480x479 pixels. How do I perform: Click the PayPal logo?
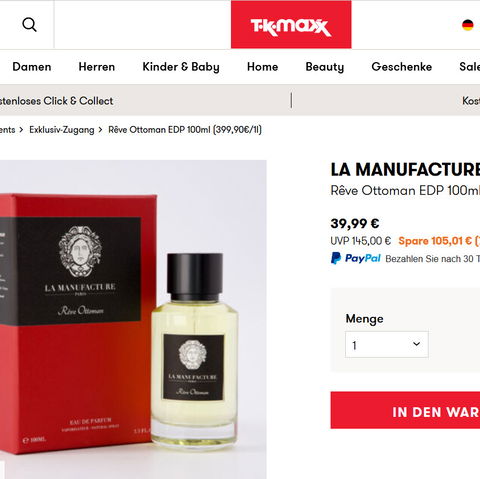356,258
